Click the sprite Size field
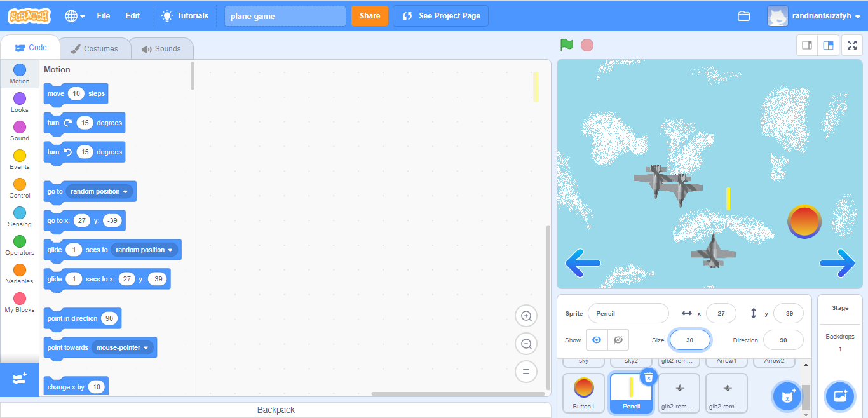 [x=690, y=340]
